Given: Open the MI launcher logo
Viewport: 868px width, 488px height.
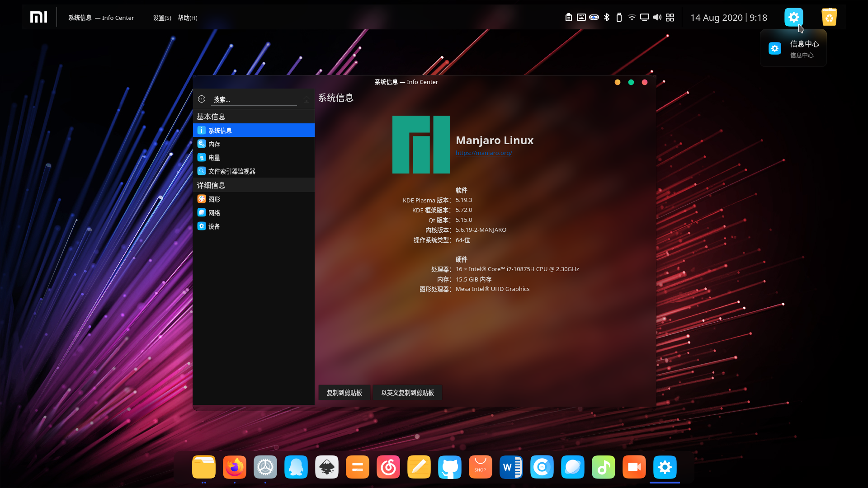Looking at the screenshot, I should pos(38,17).
